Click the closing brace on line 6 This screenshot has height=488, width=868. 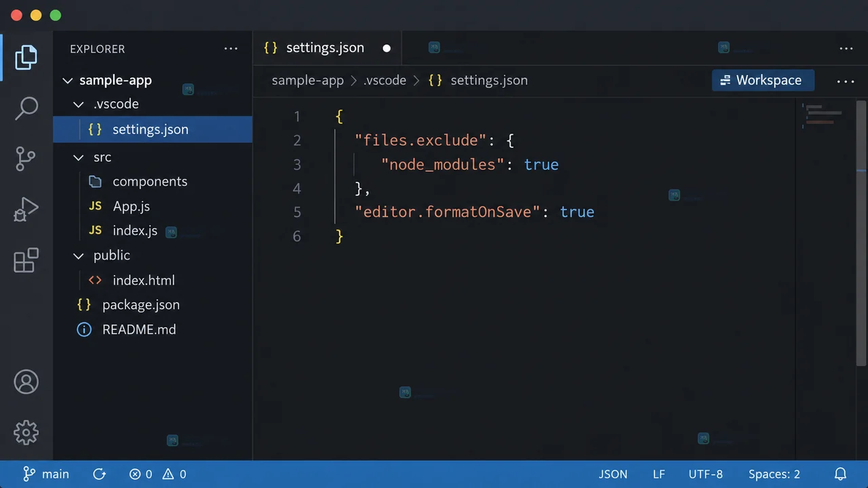click(340, 236)
